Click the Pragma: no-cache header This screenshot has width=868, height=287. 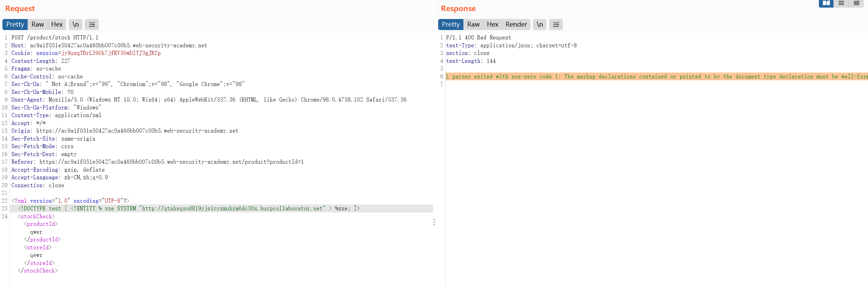(x=36, y=69)
